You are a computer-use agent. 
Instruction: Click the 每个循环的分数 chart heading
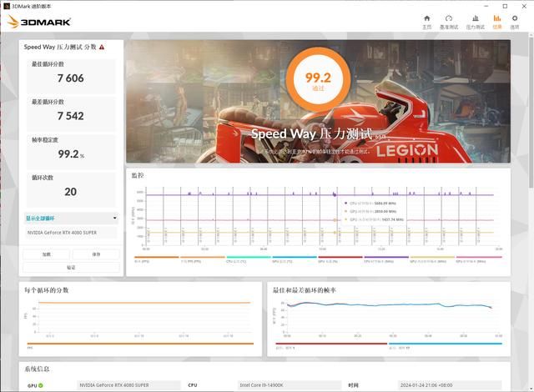[x=47, y=290]
